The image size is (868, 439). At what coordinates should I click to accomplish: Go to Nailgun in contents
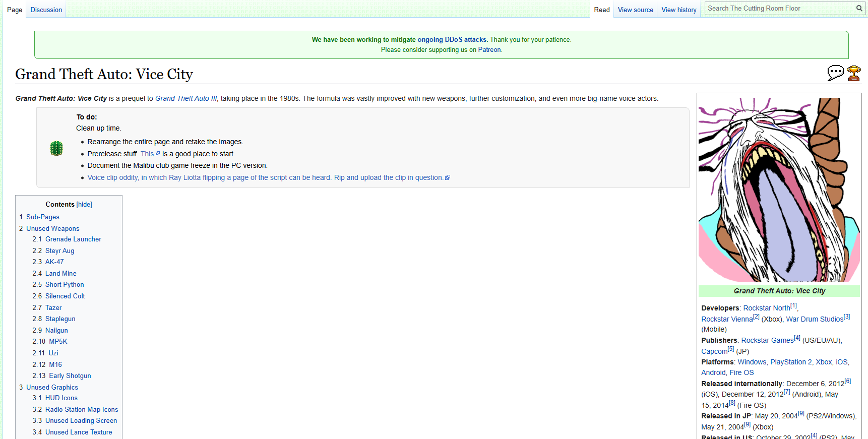click(x=56, y=330)
